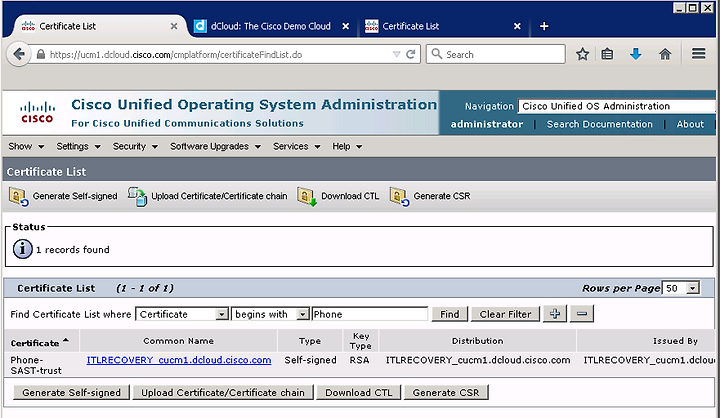Viewport: 720px width, 418px height.
Task: Open the About link
Action: pyautogui.click(x=690, y=124)
